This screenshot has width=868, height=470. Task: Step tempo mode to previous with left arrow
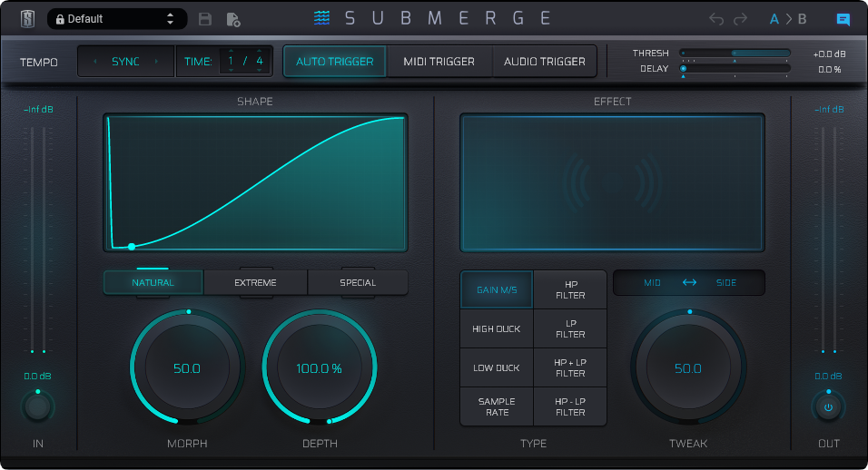[95, 62]
